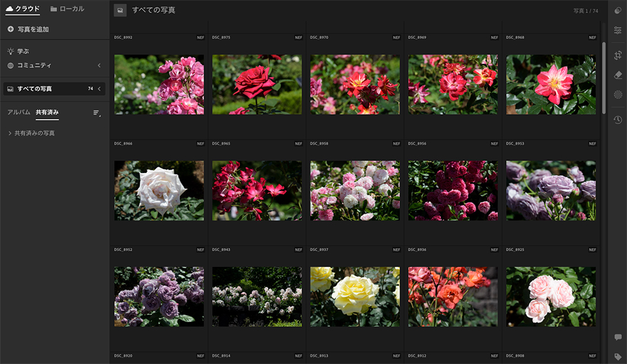
Task: Select the 共有済み tab
Action: point(47,112)
